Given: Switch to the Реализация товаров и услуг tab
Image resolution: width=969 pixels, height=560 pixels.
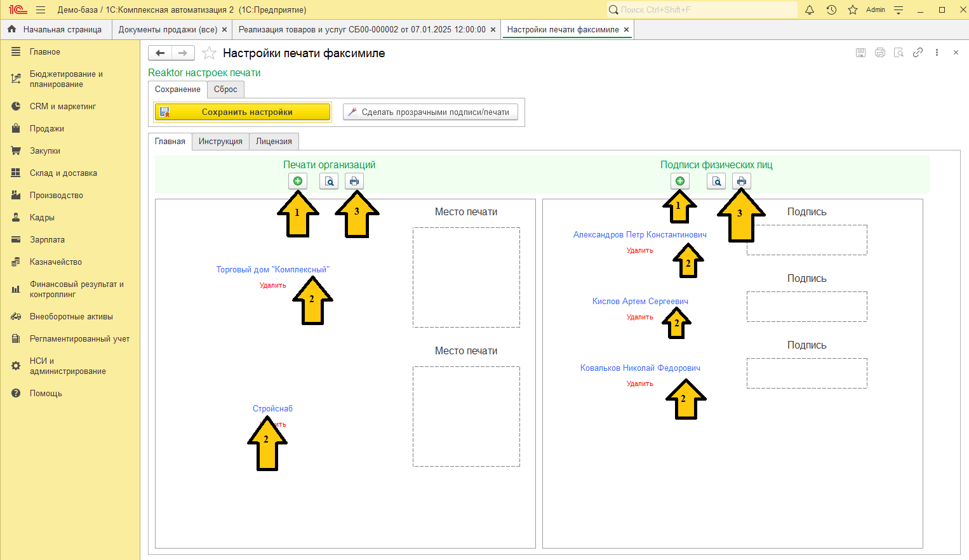Looking at the screenshot, I should coord(362,30).
